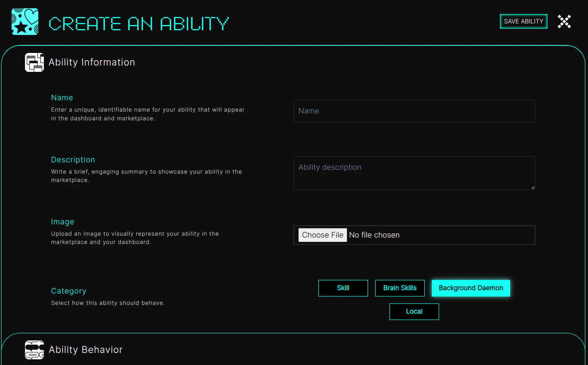Click the heart and star app logo icon
This screenshot has width=588, height=365.
pyautogui.click(x=25, y=22)
